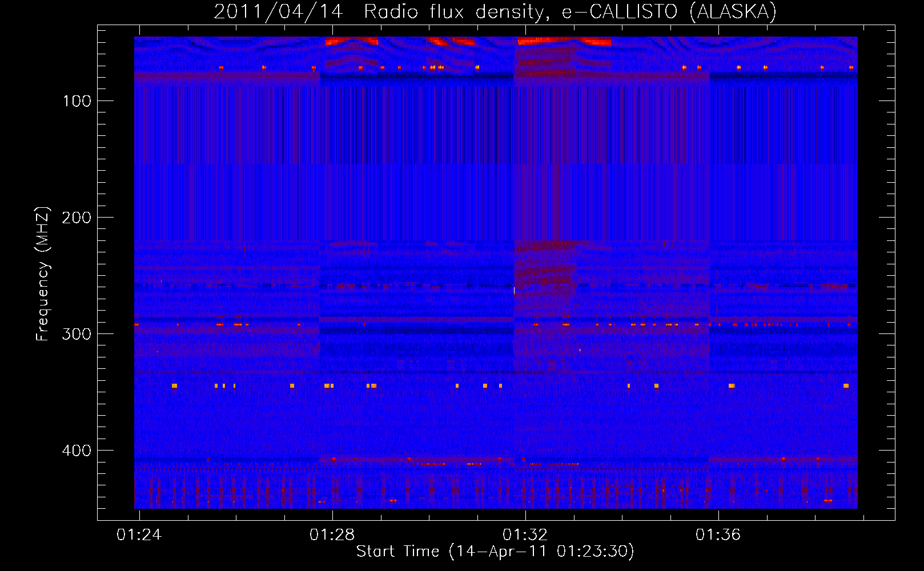The height and width of the screenshot is (571, 924).
Task: Click the 200 MHz frequency tick label
Action: pyautogui.click(x=77, y=218)
